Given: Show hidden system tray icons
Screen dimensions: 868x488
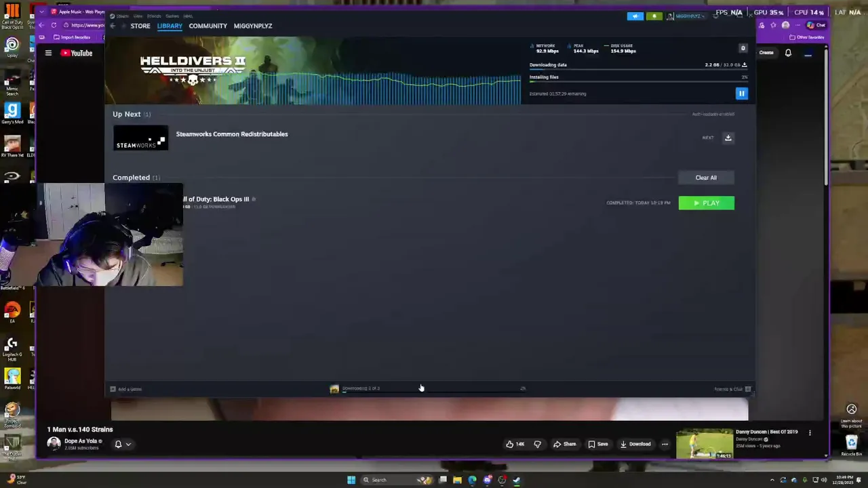Looking at the screenshot, I should point(772,480).
